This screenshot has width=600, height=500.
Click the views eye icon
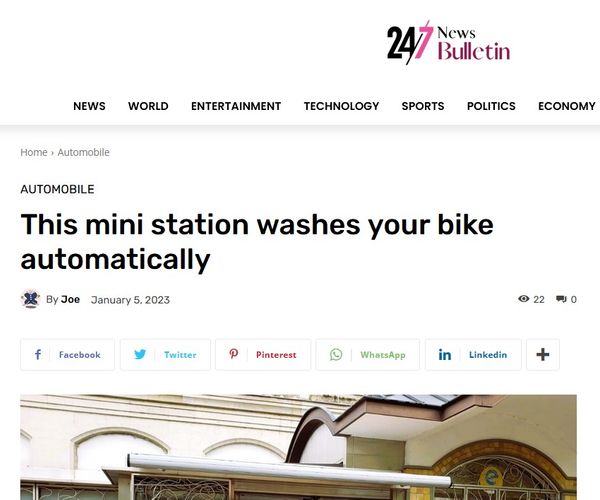pyautogui.click(x=523, y=299)
